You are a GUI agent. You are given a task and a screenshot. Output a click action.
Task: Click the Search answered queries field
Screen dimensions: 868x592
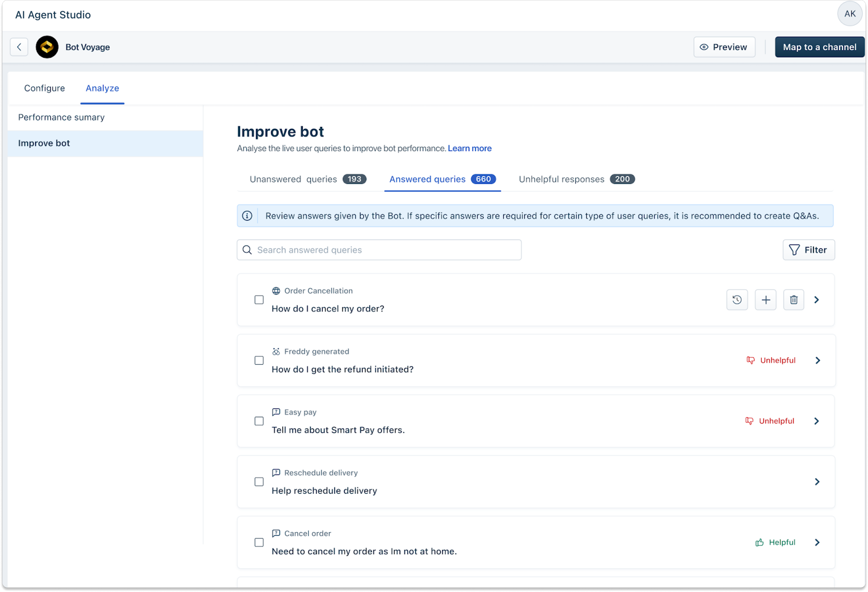coord(379,250)
